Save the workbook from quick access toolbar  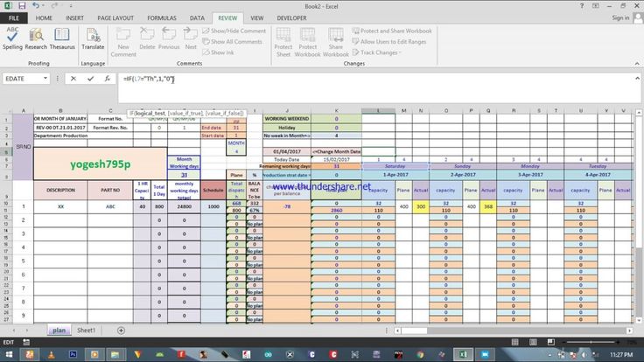(x=22, y=6)
